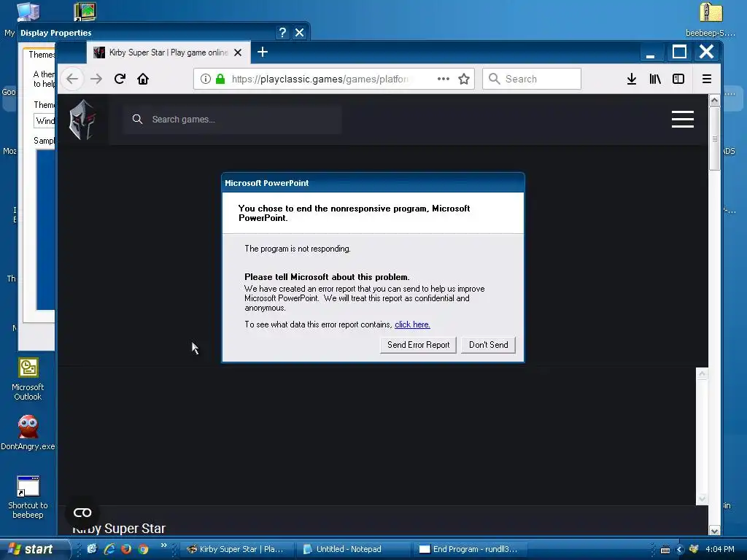Expand hidden system tray icons arrow
Image resolution: width=747 pixels, height=560 pixels.
(680, 550)
